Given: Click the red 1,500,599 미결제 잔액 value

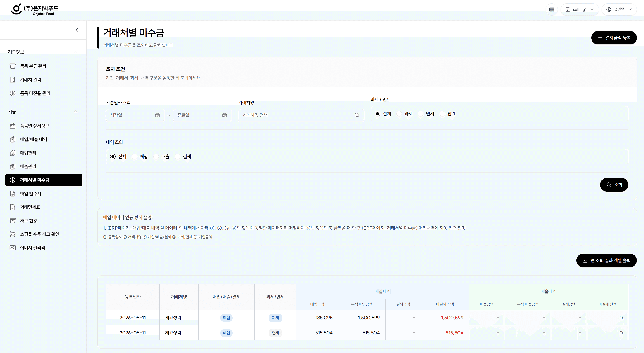Looking at the screenshot, I should (x=452, y=318).
